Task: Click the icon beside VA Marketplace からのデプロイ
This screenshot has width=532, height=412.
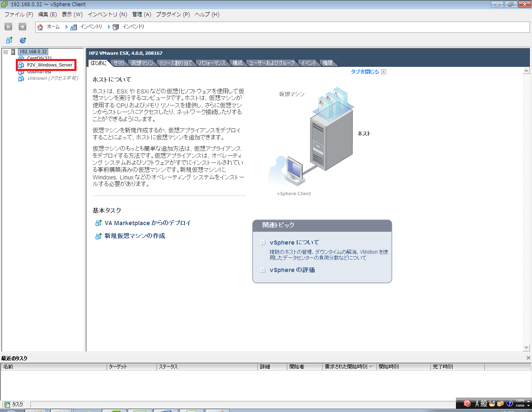Action: (99, 223)
